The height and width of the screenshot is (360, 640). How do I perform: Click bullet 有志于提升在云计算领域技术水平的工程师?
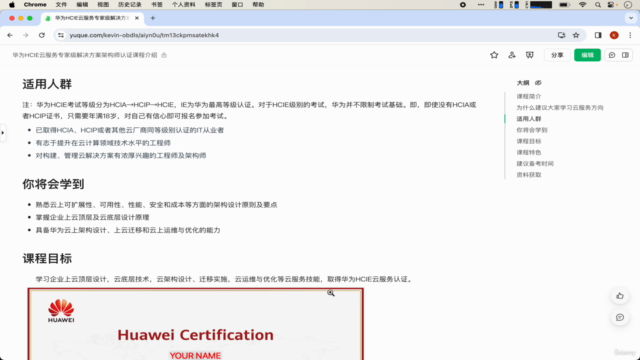[x=103, y=143]
